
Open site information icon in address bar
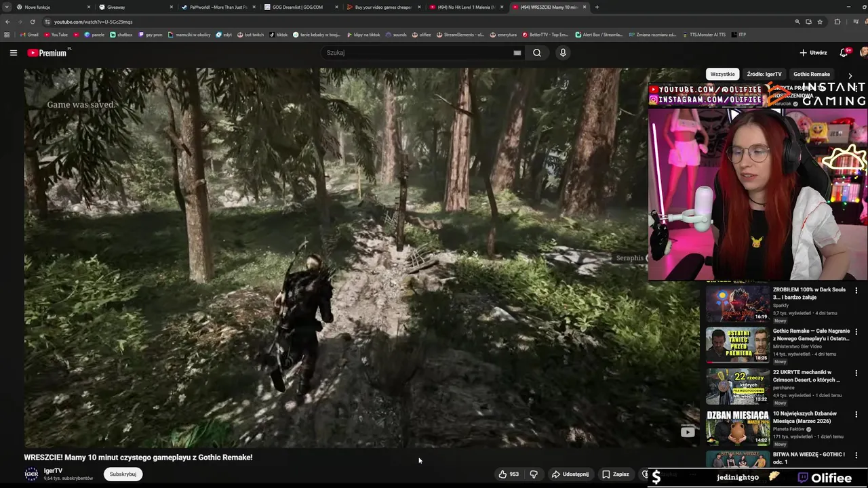click(47, 22)
